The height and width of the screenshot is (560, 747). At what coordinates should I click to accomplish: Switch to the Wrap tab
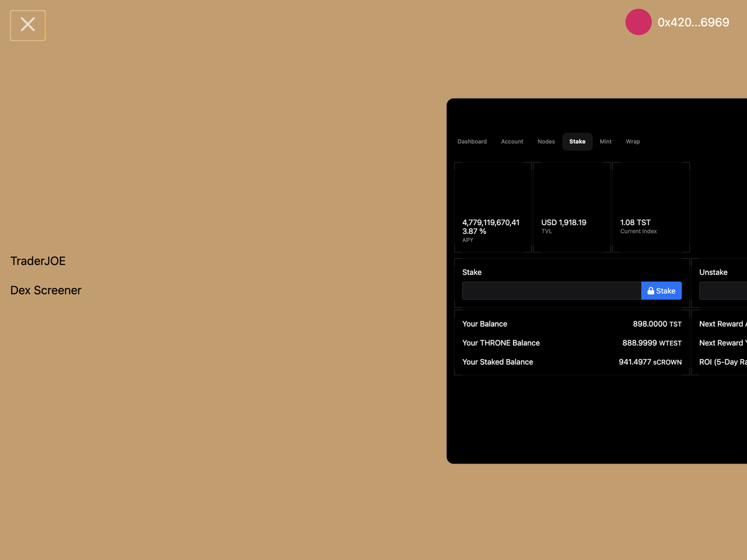[632, 141]
